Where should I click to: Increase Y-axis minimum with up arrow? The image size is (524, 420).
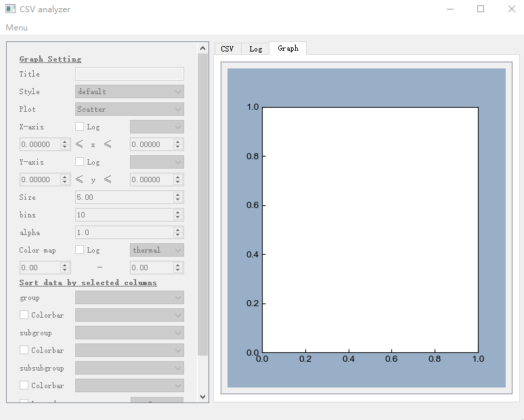point(65,177)
